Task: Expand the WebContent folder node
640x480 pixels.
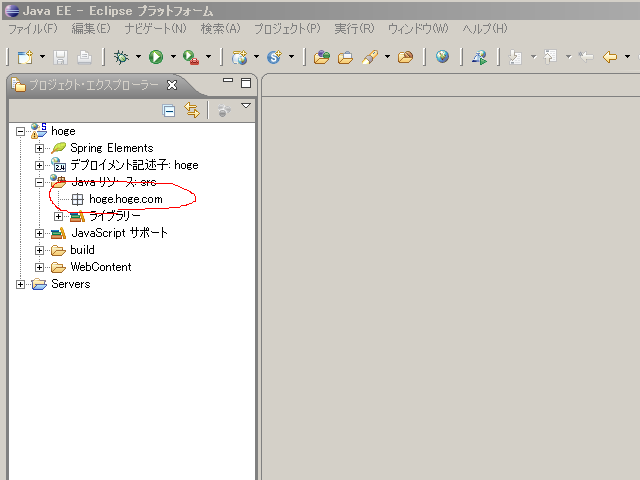Action: 40,267
